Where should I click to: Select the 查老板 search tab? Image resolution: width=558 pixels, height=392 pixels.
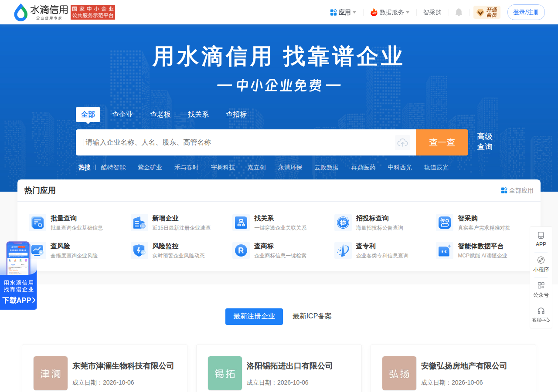[x=160, y=115]
